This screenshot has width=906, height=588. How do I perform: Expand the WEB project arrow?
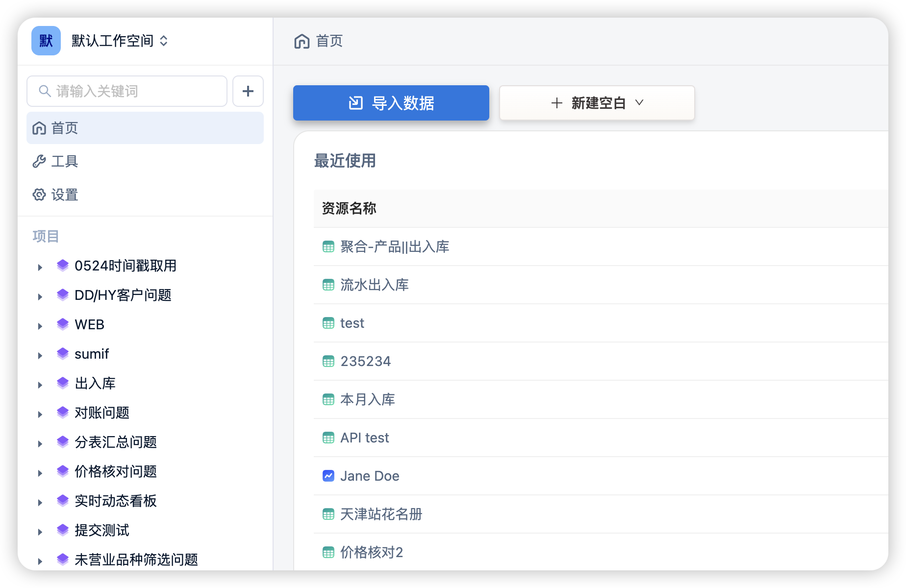[40, 326]
